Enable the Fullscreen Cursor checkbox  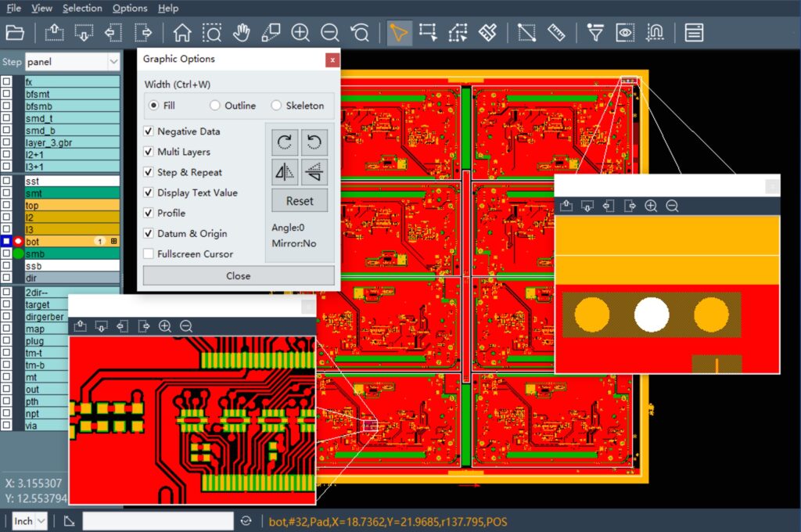click(x=149, y=253)
